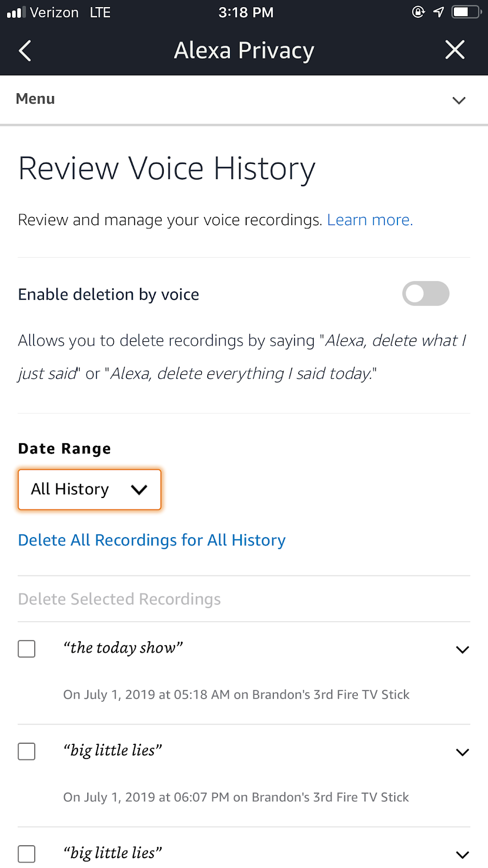
Task: Open the Menu bar item
Action: 36,99
